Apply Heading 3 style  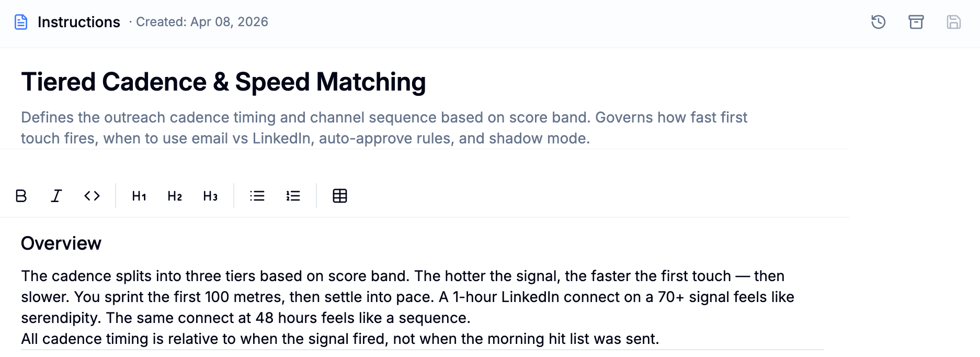click(209, 196)
